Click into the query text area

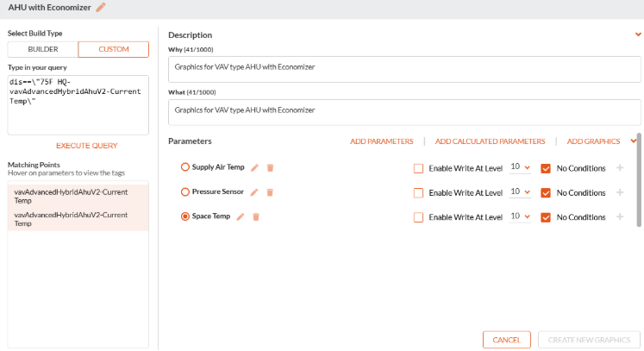point(78,105)
